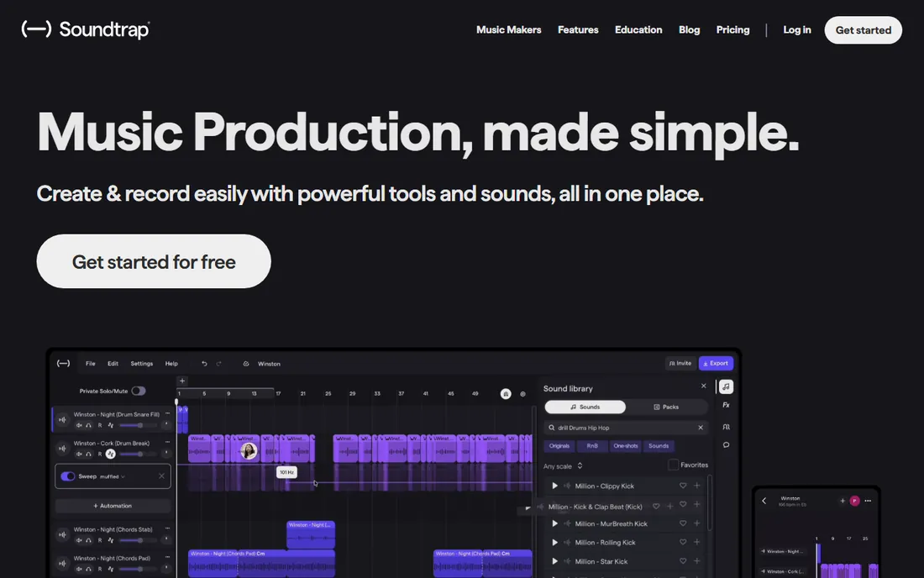Clear the drill Drums Hip Hop search
Image resolution: width=924 pixels, height=578 pixels.
tap(701, 428)
